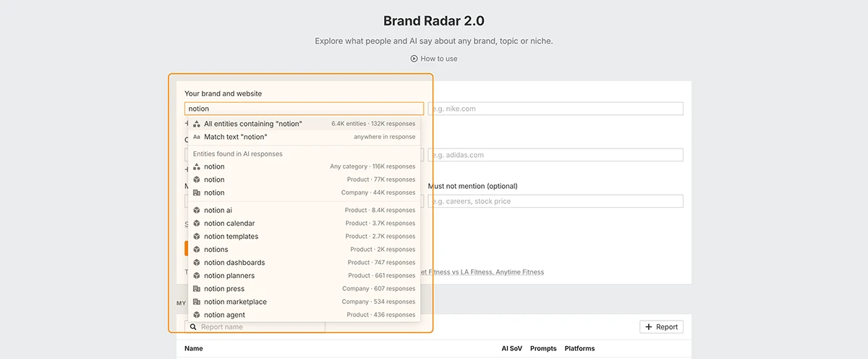Viewport: 868px width, 359px height.
Task: Select notion entity with Any category
Action: (x=304, y=166)
